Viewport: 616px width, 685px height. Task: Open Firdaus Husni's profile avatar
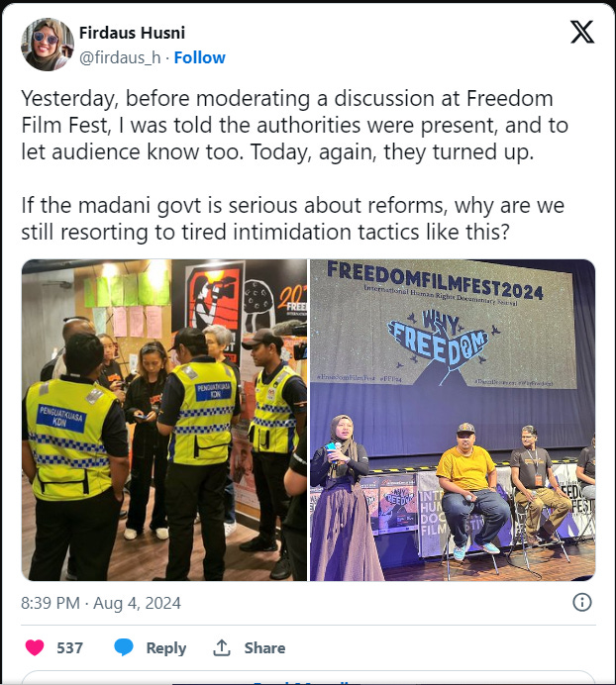48,45
